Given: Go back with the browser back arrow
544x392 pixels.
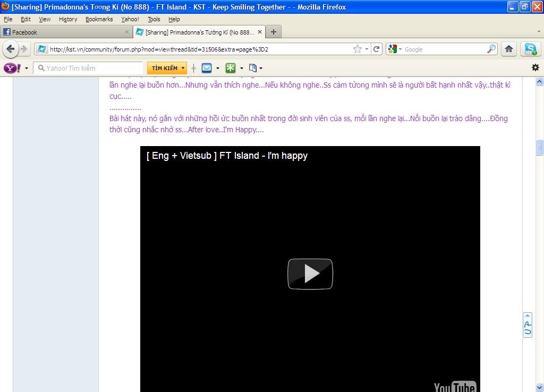Looking at the screenshot, I should point(11,49).
